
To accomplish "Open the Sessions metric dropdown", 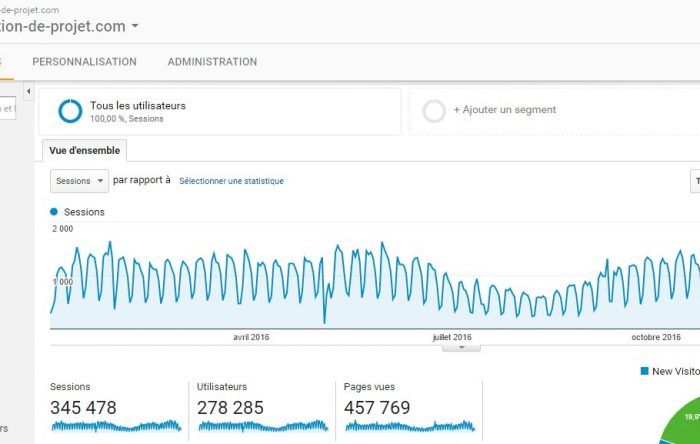I will tap(79, 181).
